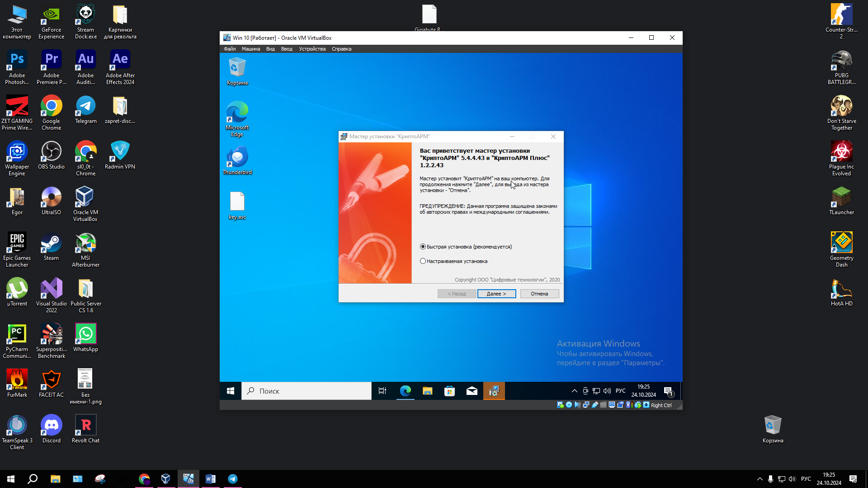Select the µTorrent desktop icon

pyautogui.click(x=17, y=292)
